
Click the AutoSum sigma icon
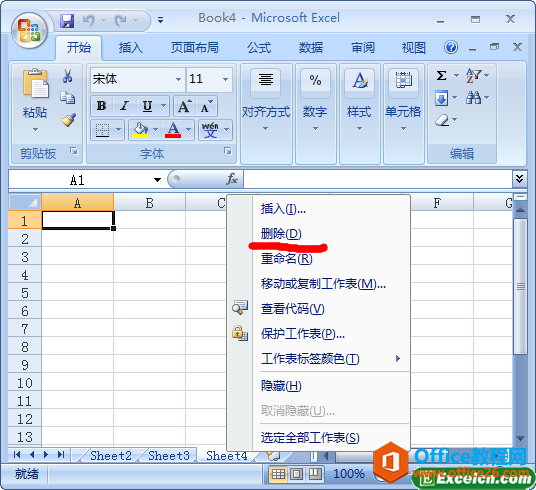point(441,75)
